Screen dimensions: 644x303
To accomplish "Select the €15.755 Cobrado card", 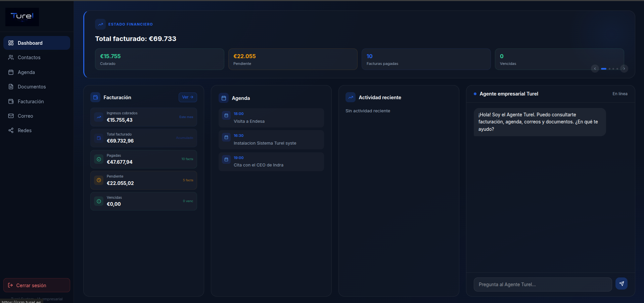I will 159,59.
